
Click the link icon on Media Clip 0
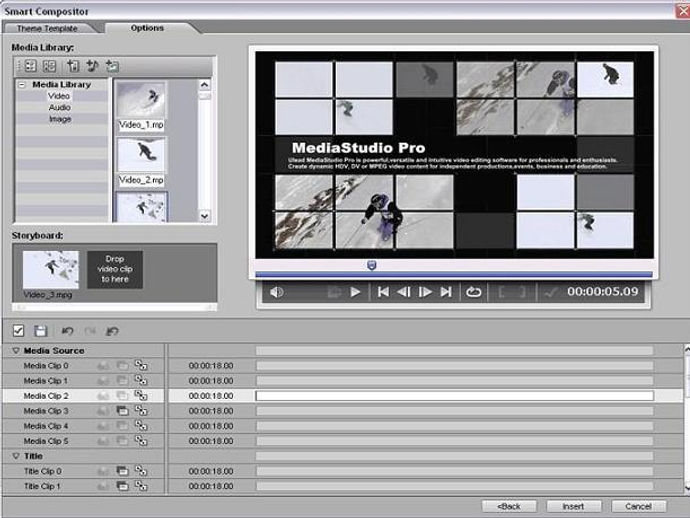pos(141,365)
